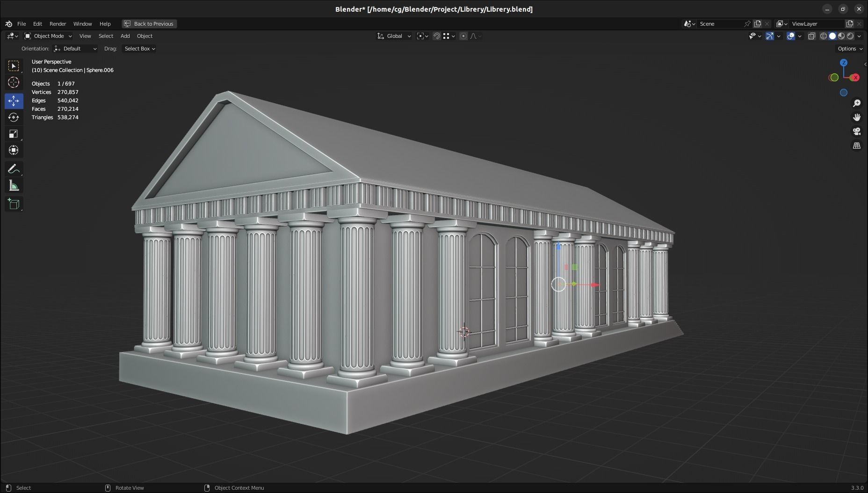The image size is (868, 493).
Task: Click the ViewLayer name field
Action: click(x=817, y=24)
